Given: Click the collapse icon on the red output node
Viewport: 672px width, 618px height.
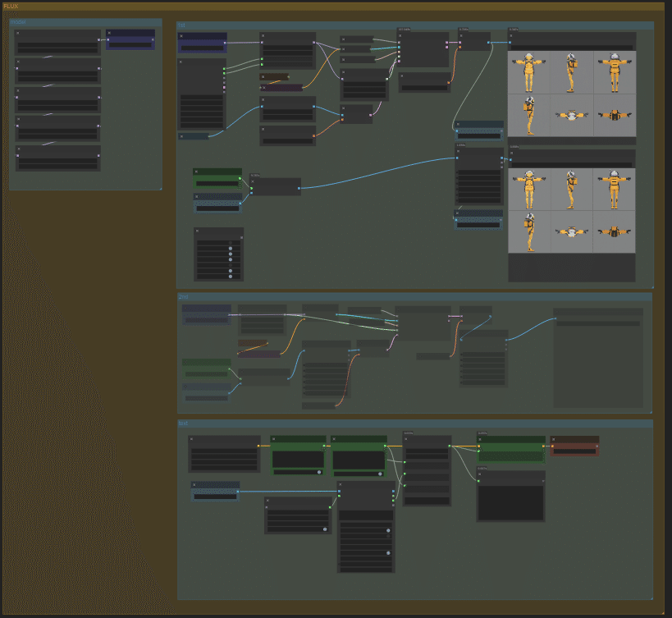Looking at the screenshot, I should pos(553,440).
